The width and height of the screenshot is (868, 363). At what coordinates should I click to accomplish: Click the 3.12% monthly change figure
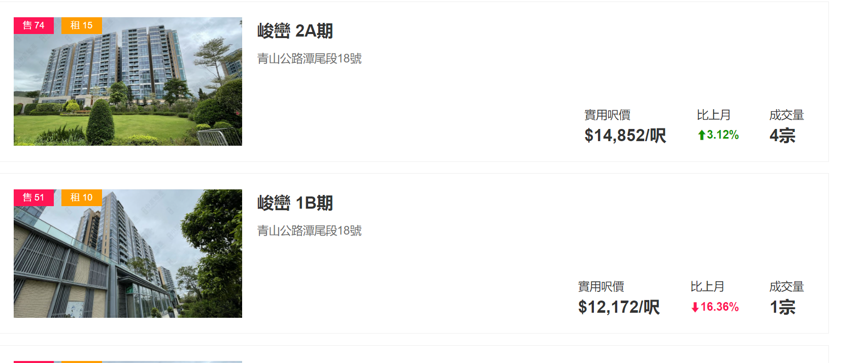pos(722,135)
